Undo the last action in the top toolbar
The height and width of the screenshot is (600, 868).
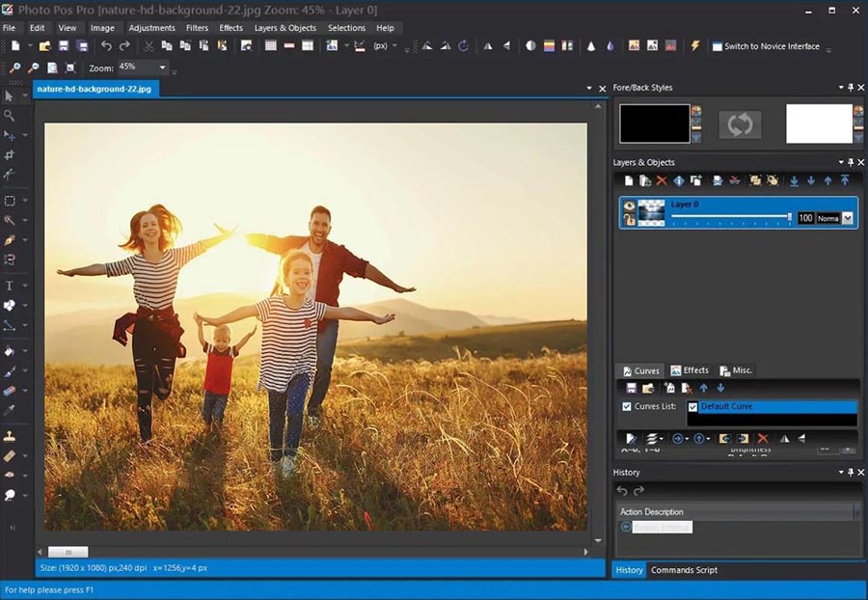click(106, 46)
